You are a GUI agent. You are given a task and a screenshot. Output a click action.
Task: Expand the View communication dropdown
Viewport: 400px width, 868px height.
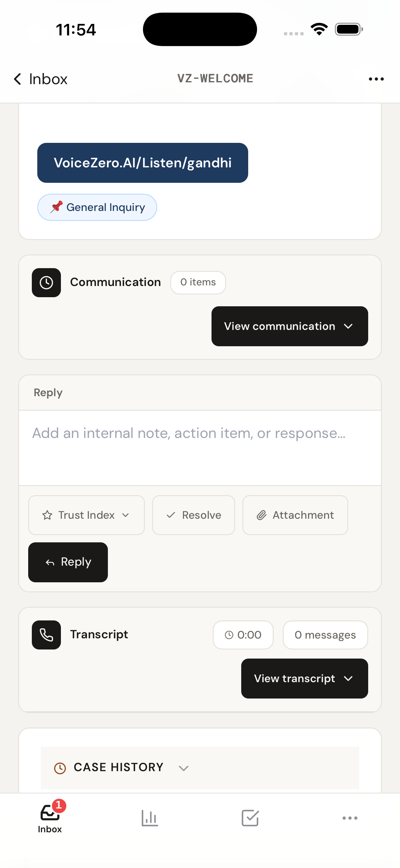pos(289,326)
